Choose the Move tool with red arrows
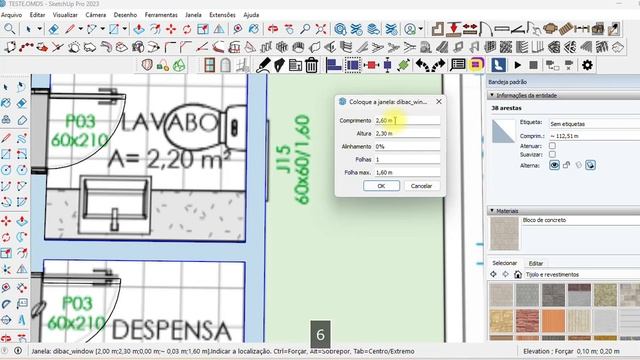Screen dimensions: 640x360 coord(171,29)
